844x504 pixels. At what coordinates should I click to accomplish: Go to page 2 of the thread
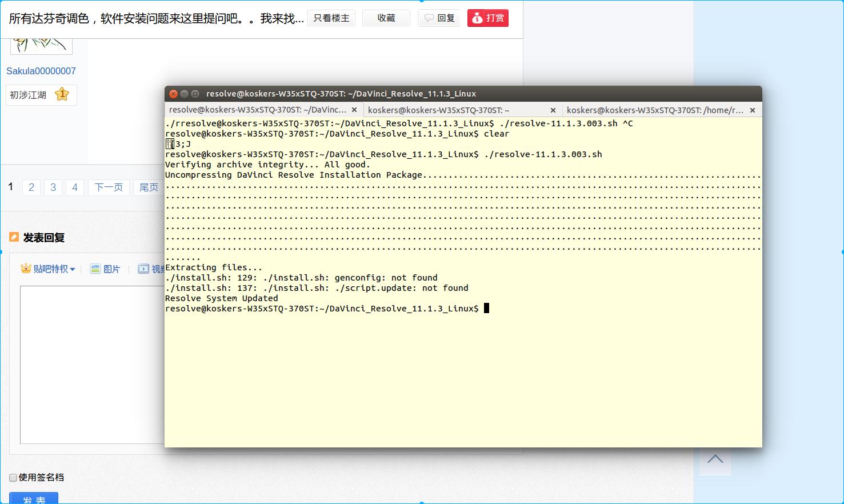coord(31,187)
